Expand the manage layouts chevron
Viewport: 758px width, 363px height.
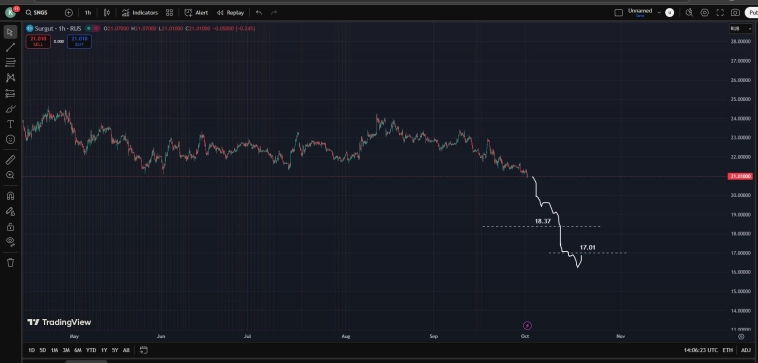coord(659,13)
